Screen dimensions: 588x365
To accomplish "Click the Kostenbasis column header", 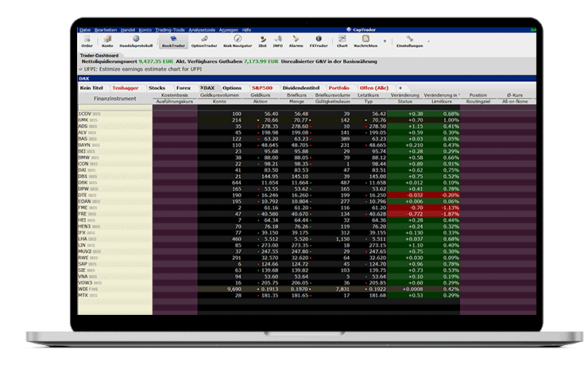I will click(x=174, y=95).
